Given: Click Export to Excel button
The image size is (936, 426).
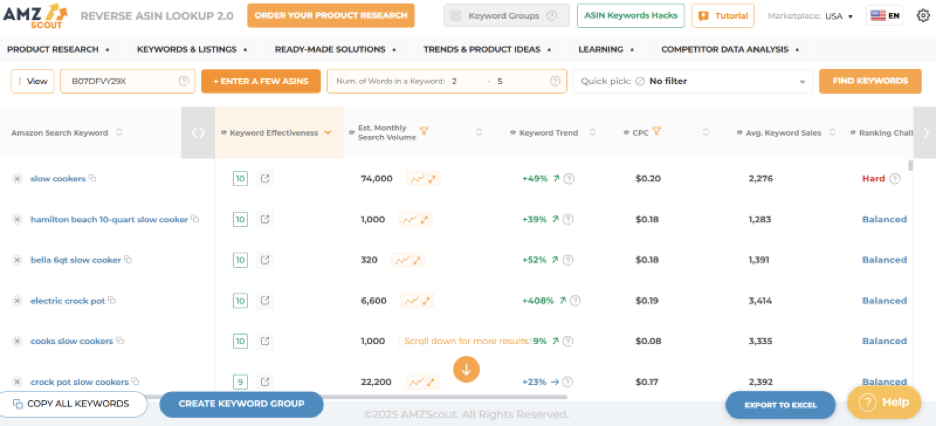Looking at the screenshot, I should 780,405.
